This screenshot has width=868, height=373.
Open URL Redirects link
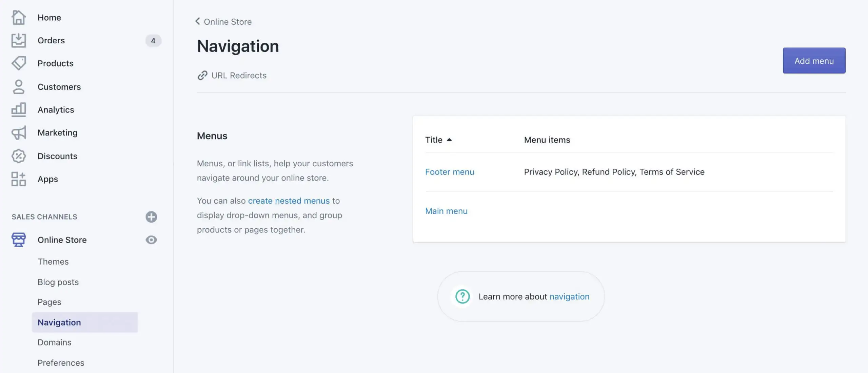[x=239, y=75]
